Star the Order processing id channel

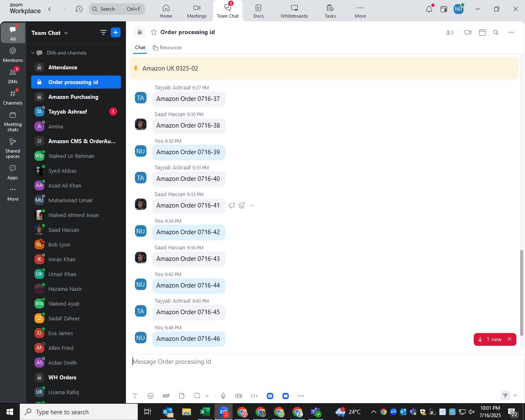pos(154,32)
